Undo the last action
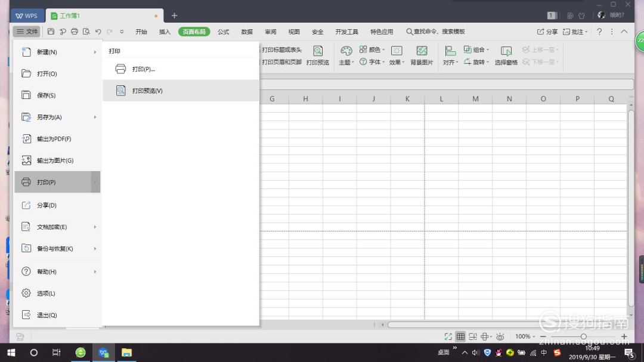 click(98, 32)
